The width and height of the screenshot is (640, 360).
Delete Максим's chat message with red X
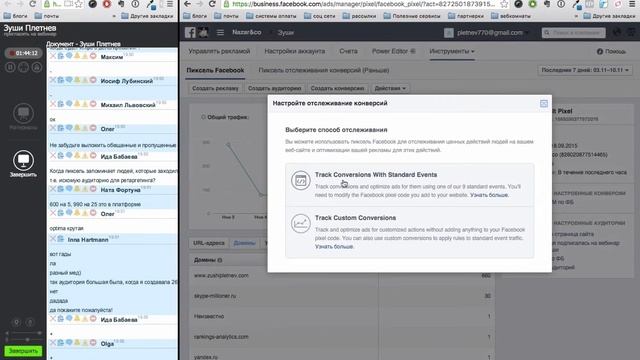pyautogui.click(x=53, y=56)
